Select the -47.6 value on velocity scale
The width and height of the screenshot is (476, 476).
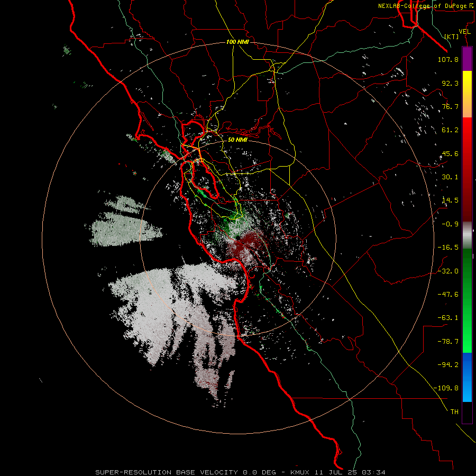448,295
